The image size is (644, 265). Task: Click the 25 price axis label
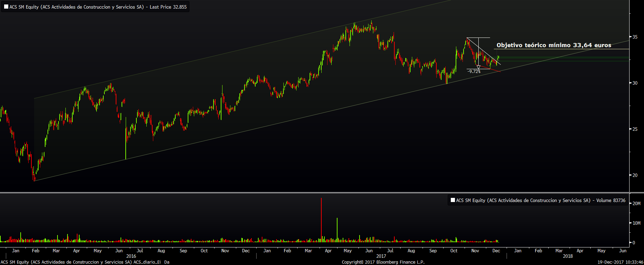[635, 129]
